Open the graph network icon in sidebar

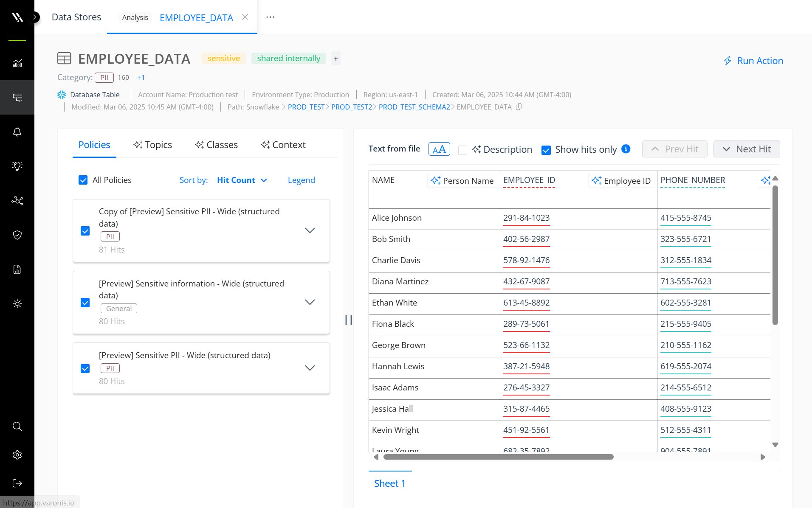17,200
